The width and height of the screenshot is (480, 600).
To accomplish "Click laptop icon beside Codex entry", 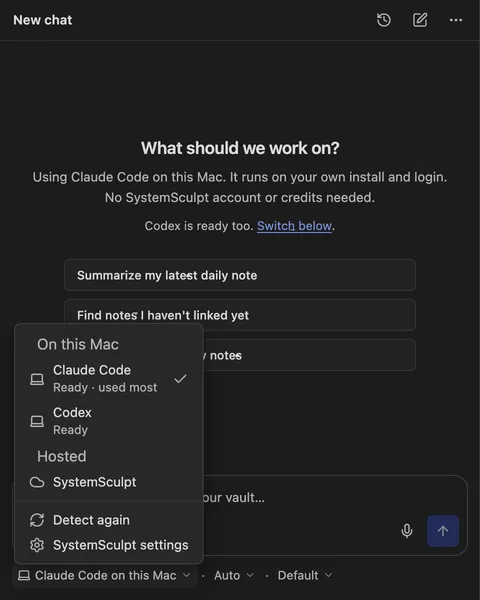I will 37,421.
